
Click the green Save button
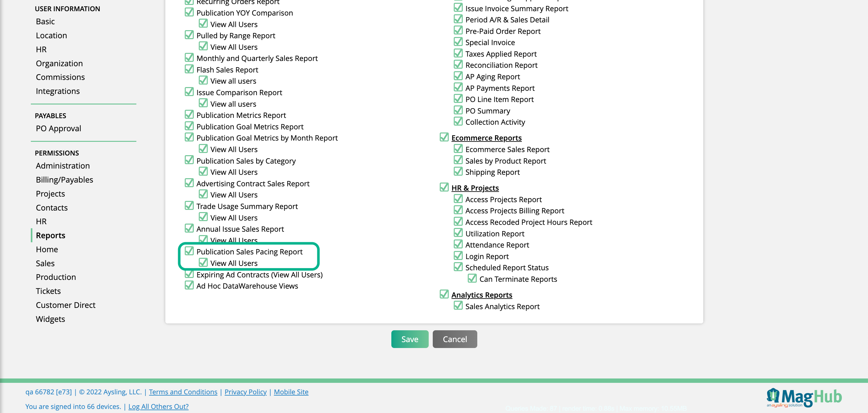(x=409, y=339)
